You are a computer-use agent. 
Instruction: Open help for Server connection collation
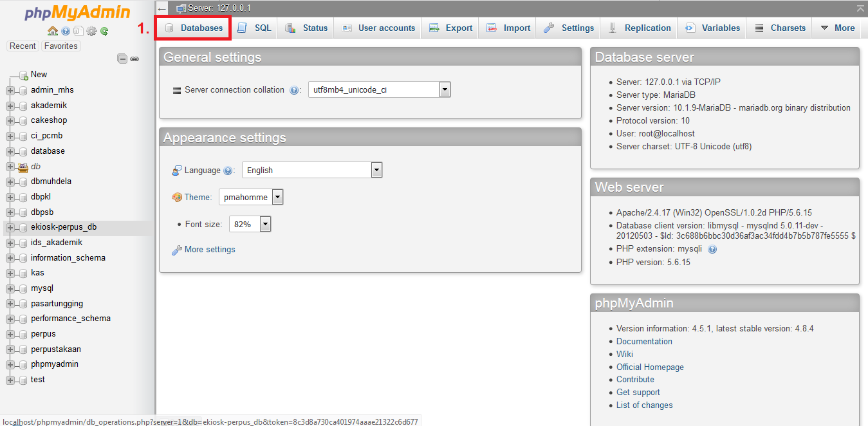pos(294,90)
